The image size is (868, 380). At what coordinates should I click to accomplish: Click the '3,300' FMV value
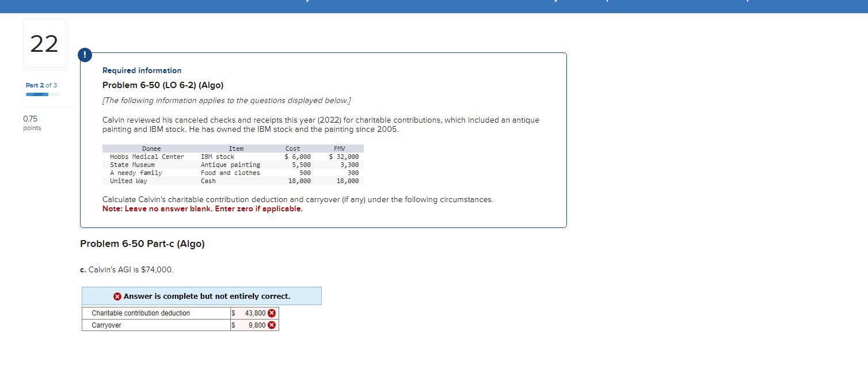pos(349,165)
